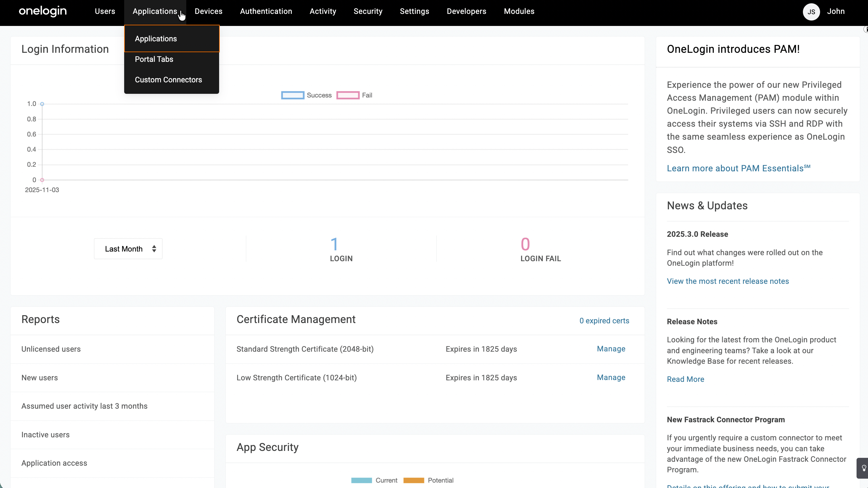Click the 0 expired certs link

[x=604, y=321]
